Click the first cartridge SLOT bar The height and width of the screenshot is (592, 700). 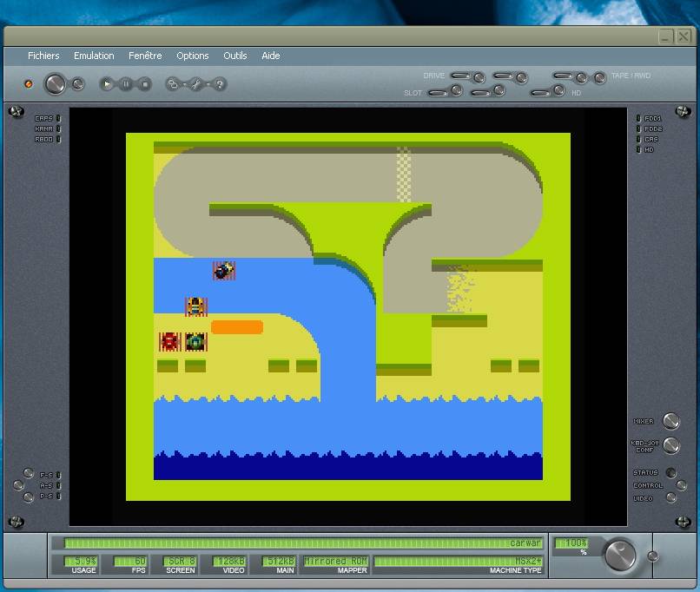438,93
